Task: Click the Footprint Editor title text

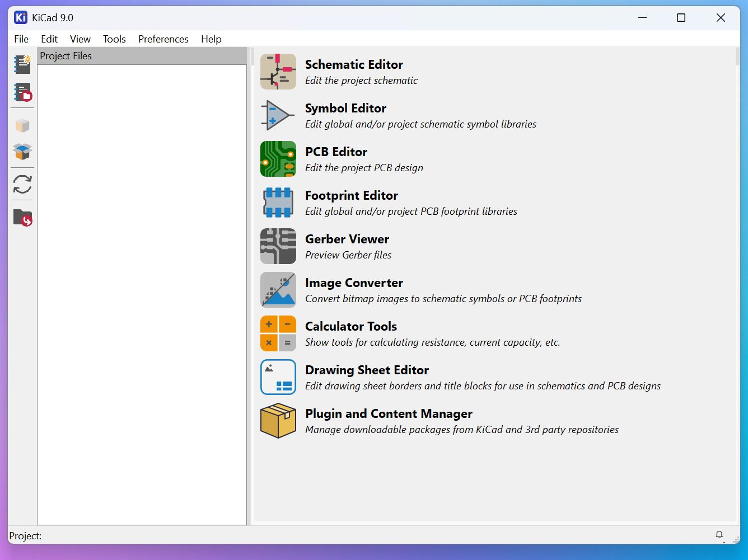Action: 352,195
